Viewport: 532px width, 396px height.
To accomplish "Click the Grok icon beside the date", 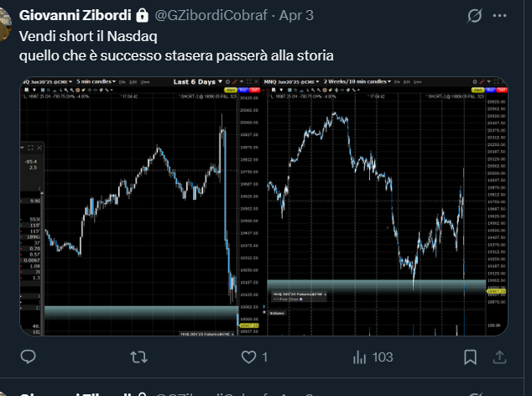I will pyautogui.click(x=473, y=16).
